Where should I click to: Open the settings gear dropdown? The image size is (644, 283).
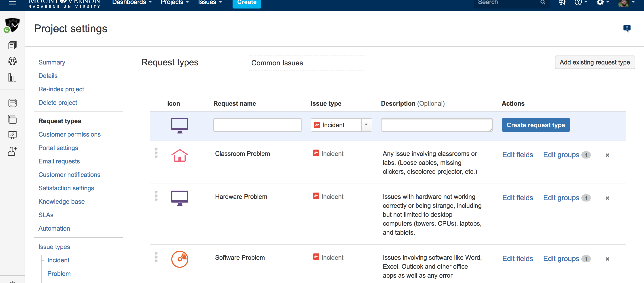pyautogui.click(x=602, y=2)
